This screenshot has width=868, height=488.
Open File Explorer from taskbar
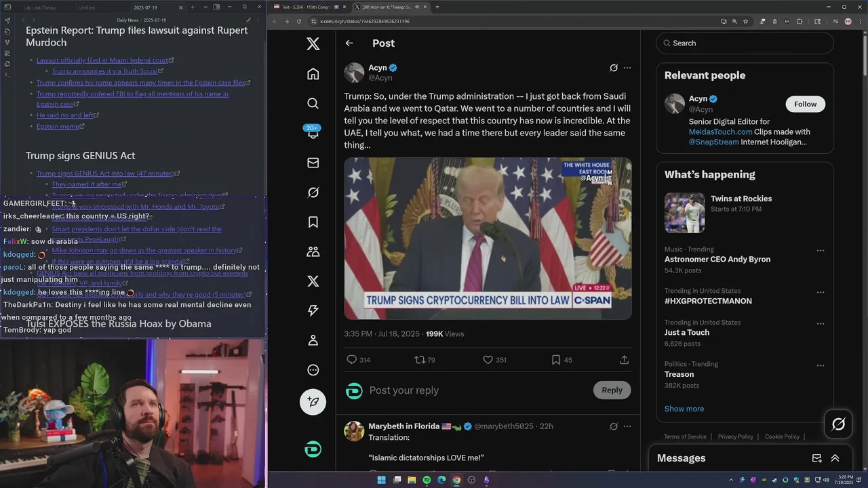412,480
